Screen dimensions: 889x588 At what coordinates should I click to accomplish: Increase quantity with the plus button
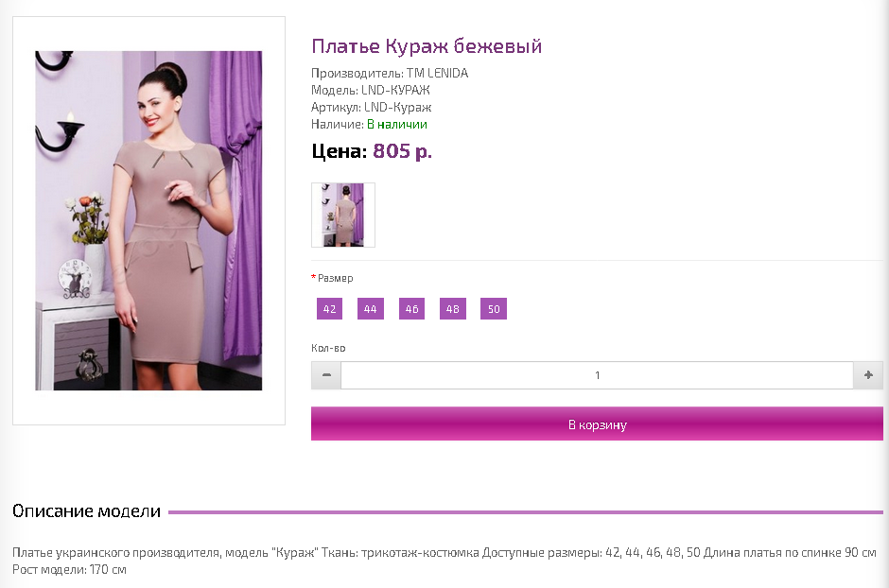click(x=867, y=375)
